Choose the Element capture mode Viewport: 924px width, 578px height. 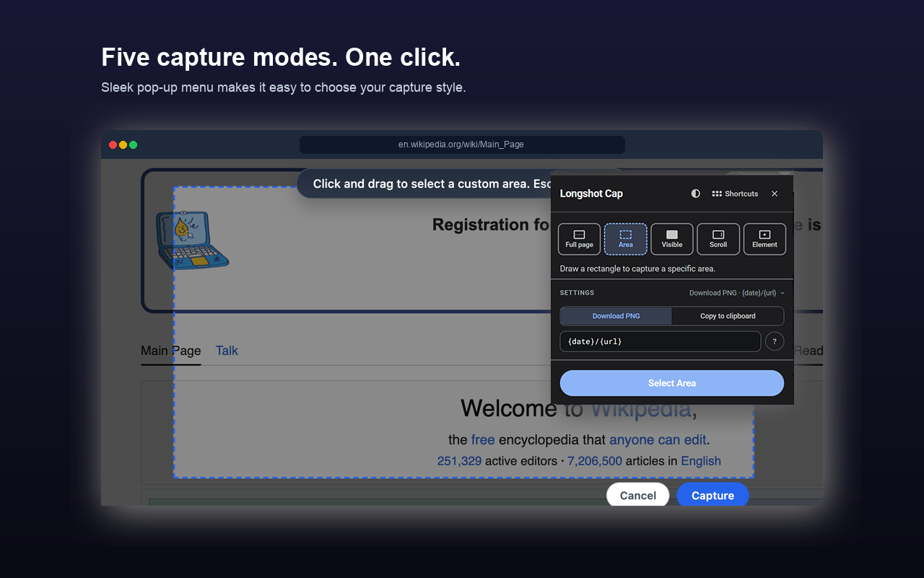764,239
